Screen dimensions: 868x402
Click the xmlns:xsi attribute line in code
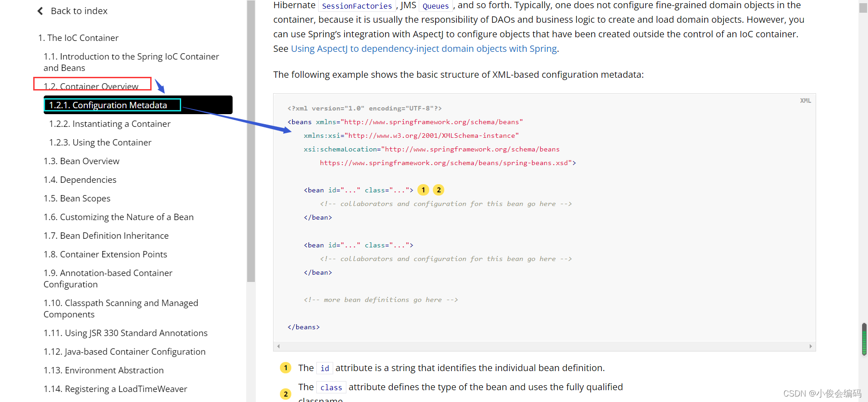click(411, 136)
